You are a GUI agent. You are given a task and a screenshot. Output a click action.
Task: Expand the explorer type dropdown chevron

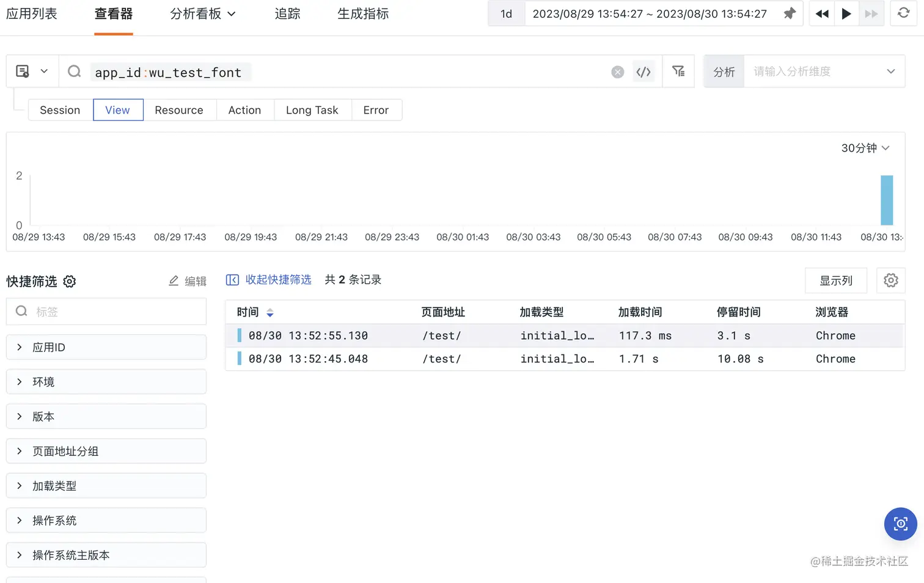[44, 71]
